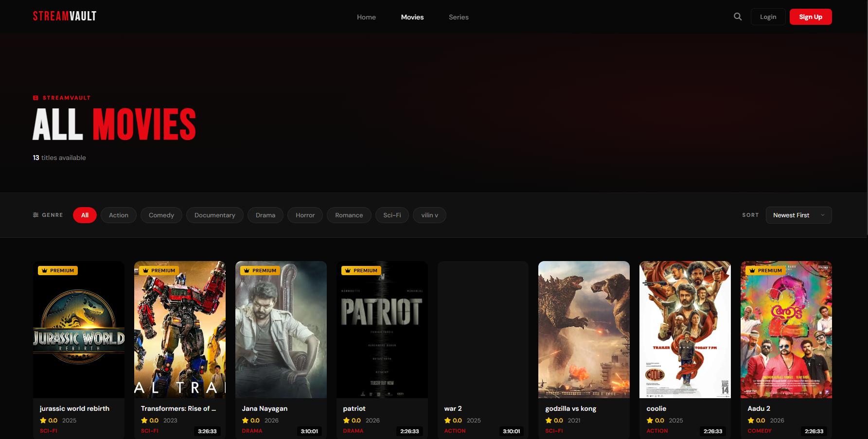Screen dimensions: 868x439
Task: Click the film icon beside StreamVault label
Action: (35, 98)
